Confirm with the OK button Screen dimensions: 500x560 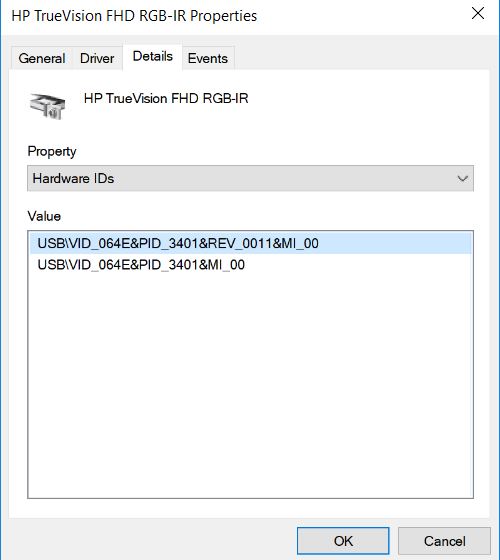pos(343,541)
